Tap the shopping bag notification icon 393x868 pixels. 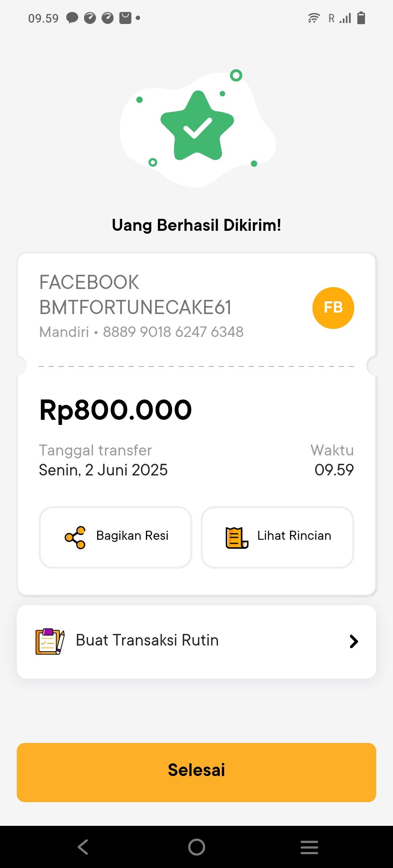tap(125, 18)
